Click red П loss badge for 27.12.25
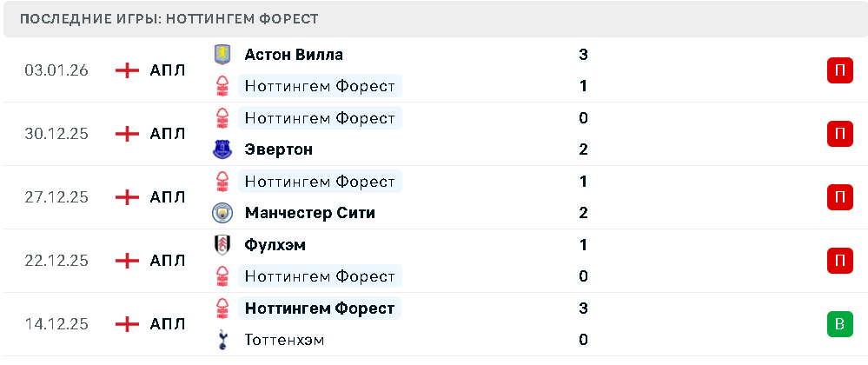 (839, 197)
